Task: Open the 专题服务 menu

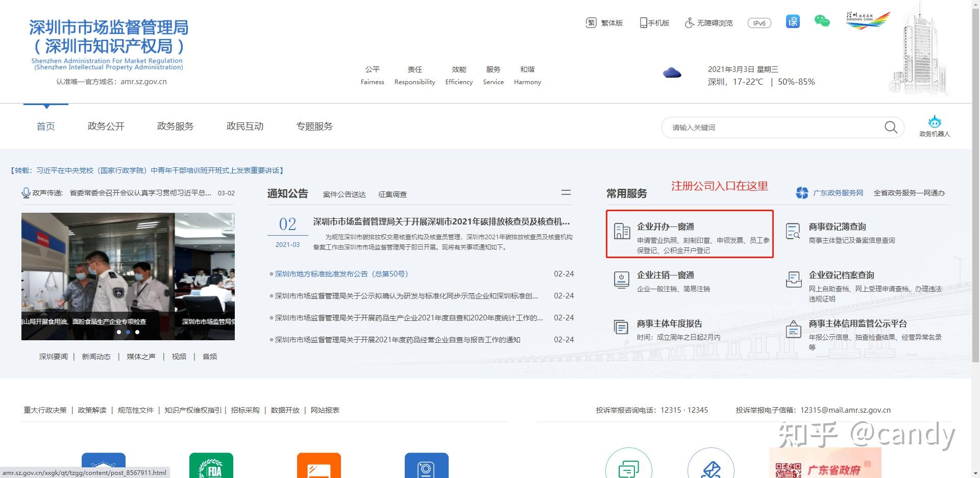Action: coord(314,126)
